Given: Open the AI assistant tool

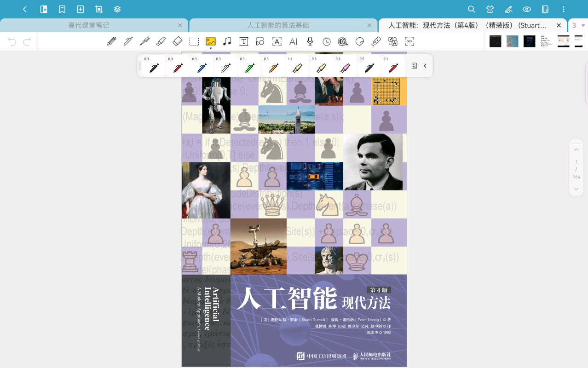Looking at the screenshot, I should [x=294, y=41].
